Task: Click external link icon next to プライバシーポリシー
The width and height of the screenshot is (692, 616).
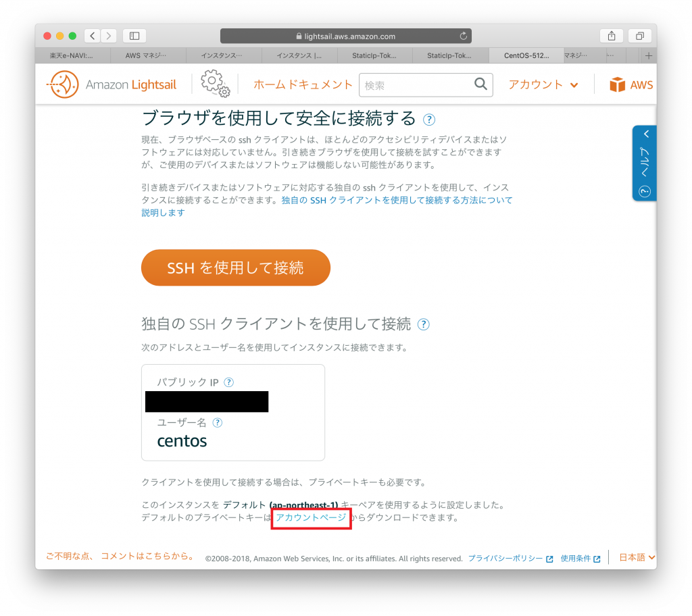Action: coord(549,559)
